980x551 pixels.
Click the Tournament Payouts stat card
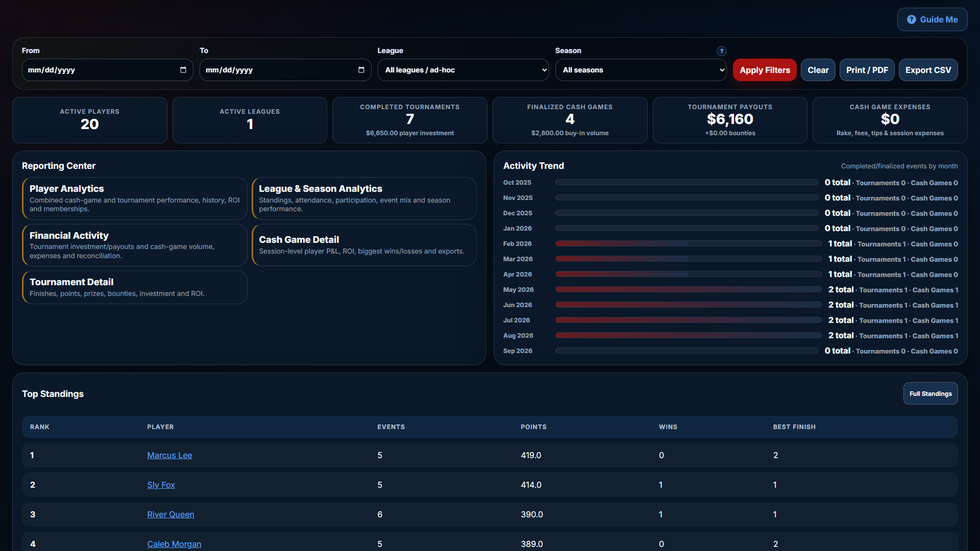730,120
